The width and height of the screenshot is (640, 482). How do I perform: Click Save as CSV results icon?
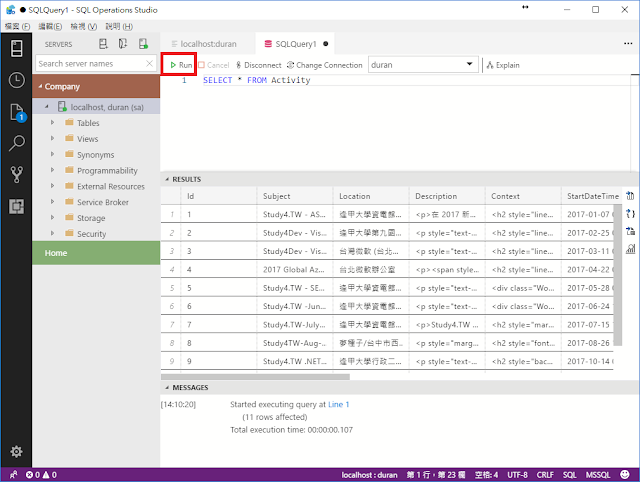[630, 196]
